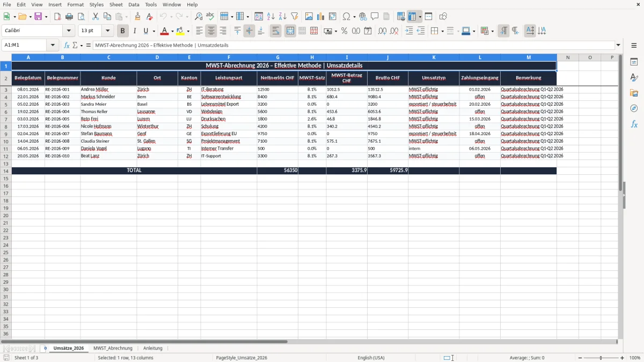Toggle Center Horizontally alignment
Screen dimensions: 644x362
pos(211,31)
